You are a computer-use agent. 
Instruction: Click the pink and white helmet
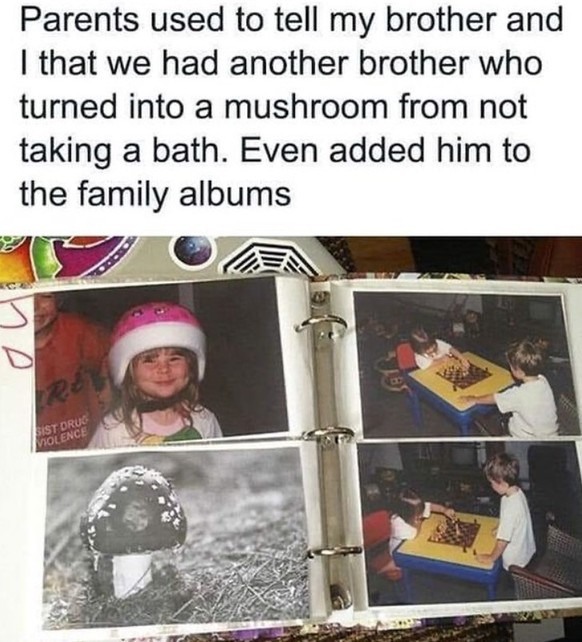pos(157,337)
